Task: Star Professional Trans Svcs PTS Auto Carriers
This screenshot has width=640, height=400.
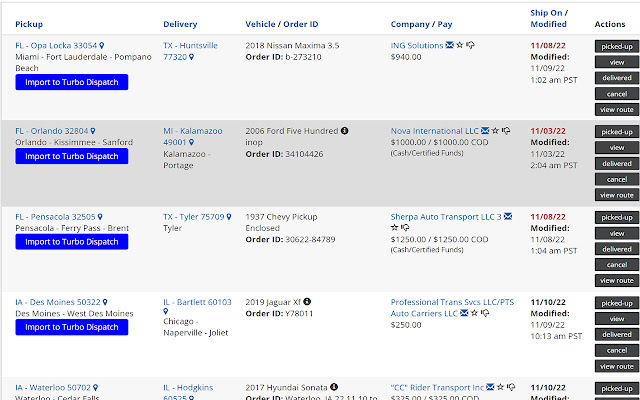Action: coord(474,313)
